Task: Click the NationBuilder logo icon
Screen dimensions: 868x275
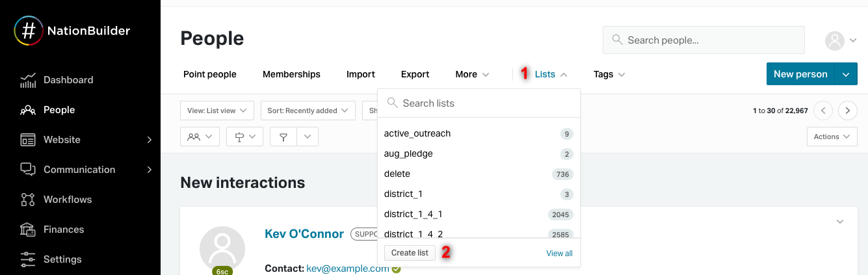Action: point(29,31)
